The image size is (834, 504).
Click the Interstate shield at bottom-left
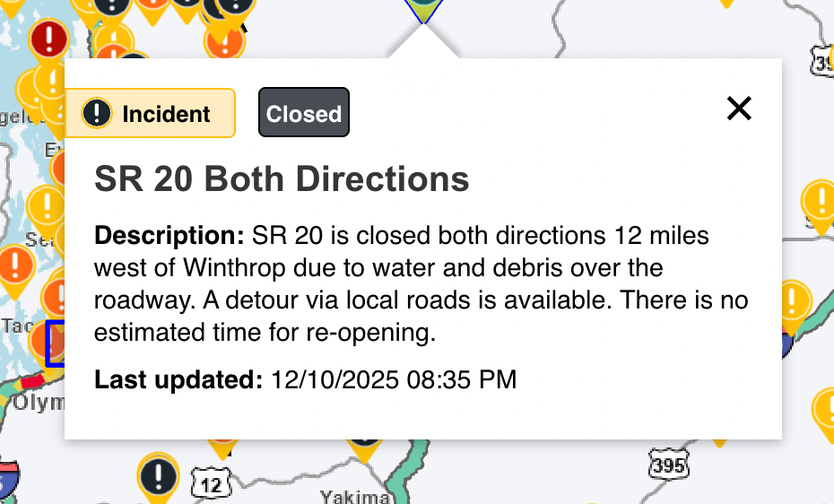coord(7,481)
